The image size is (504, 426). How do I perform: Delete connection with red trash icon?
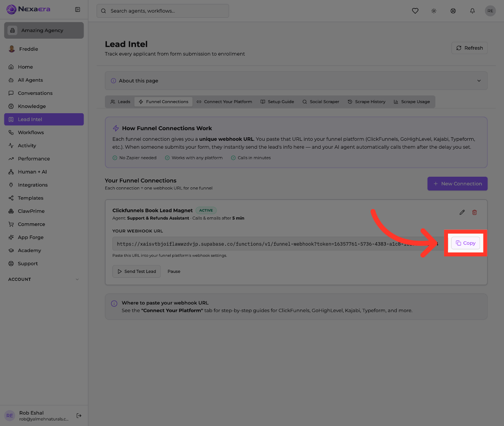(x=475, y=212)
